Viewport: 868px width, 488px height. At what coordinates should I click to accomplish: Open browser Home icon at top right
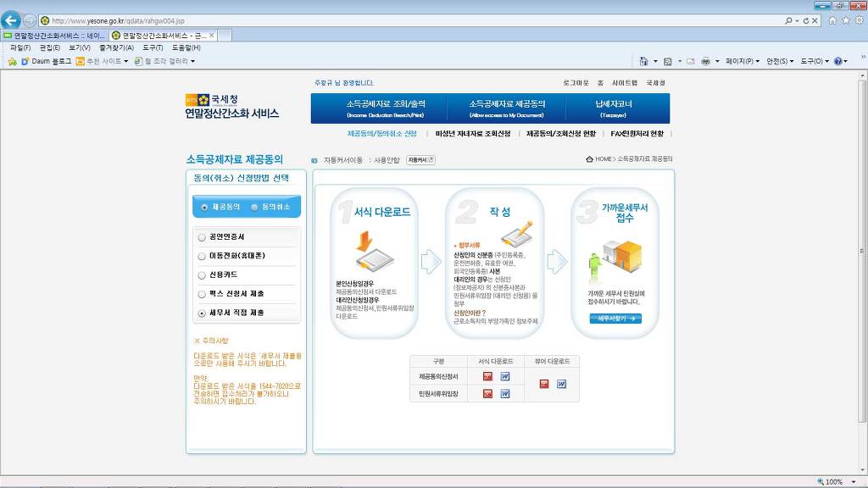coord(832,20)
